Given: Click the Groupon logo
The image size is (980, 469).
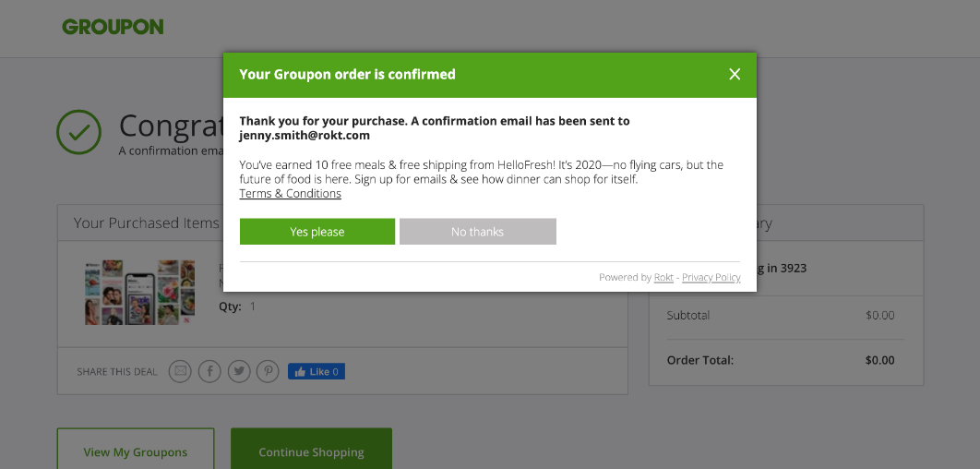Looking at the screenshot, I should click(x=114, y=27).
